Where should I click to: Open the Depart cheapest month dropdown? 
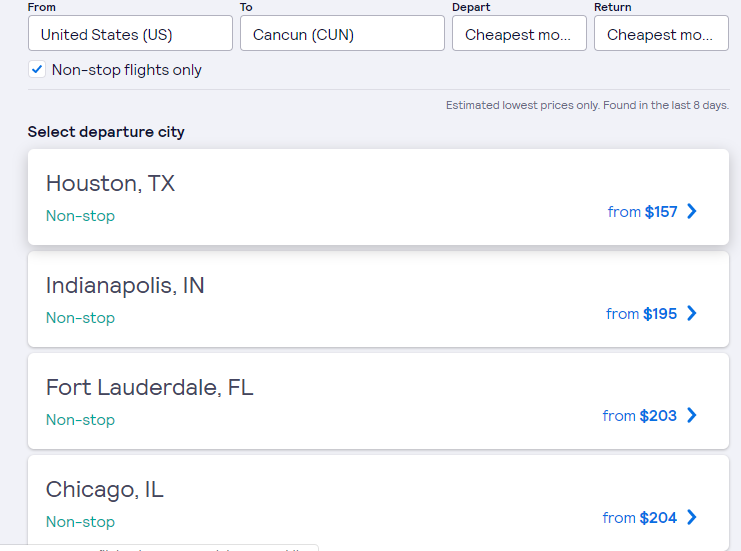(x=519, y=34)
